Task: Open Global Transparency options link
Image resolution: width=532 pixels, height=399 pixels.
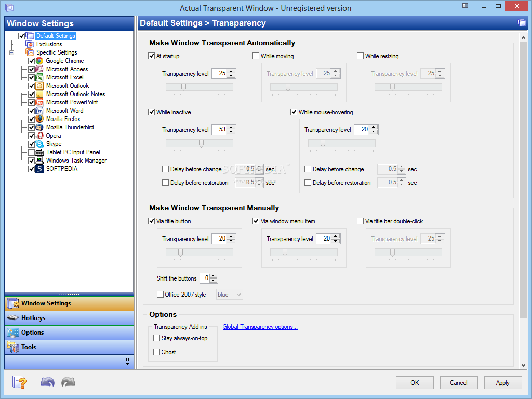Action: click(x=260, y=327)
